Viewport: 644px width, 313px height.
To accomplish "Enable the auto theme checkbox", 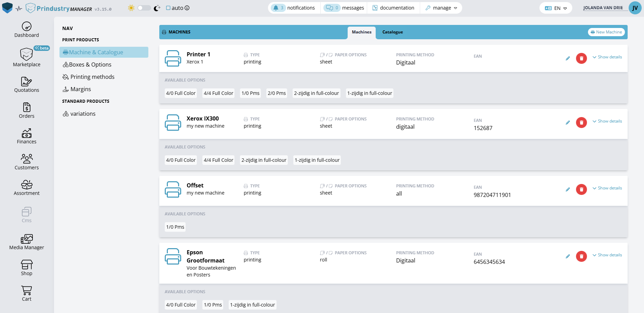I will 168,8.
